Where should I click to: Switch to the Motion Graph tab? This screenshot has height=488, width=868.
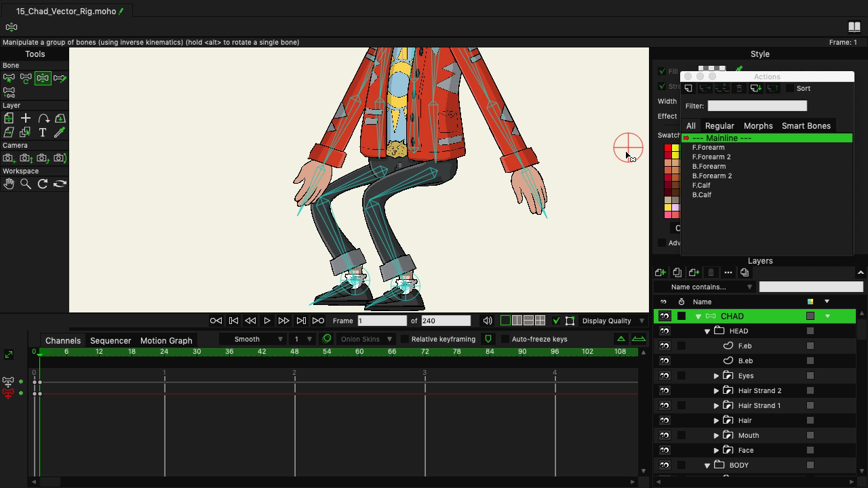tap(166, 340)
